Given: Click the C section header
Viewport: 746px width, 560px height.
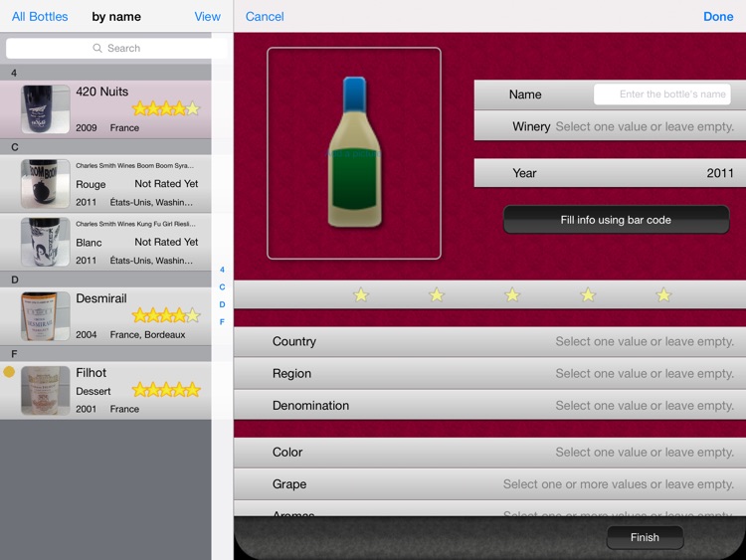Looking at the screenshot, I should click(105, 147).
